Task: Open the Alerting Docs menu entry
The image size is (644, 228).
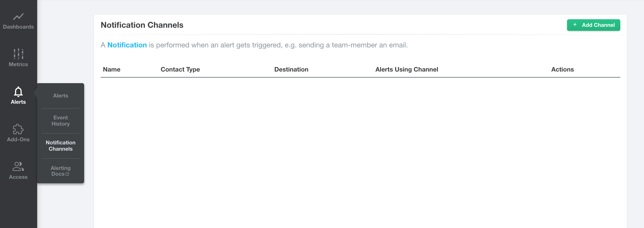Action: (60, 171)
